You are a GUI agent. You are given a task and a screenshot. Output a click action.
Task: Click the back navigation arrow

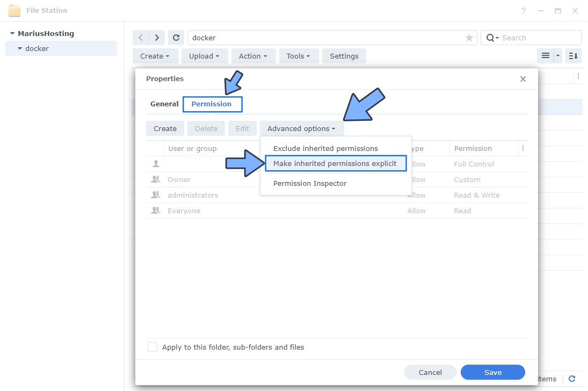(140, 37)
